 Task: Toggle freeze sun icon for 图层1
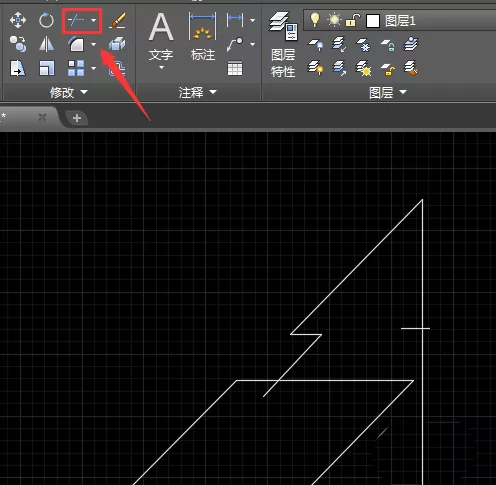tap(334, 20)
